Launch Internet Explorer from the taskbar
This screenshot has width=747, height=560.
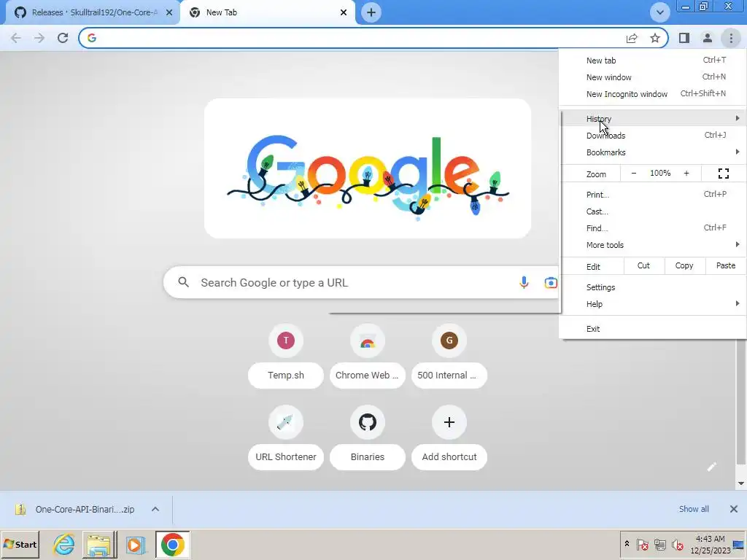point(64,544)
